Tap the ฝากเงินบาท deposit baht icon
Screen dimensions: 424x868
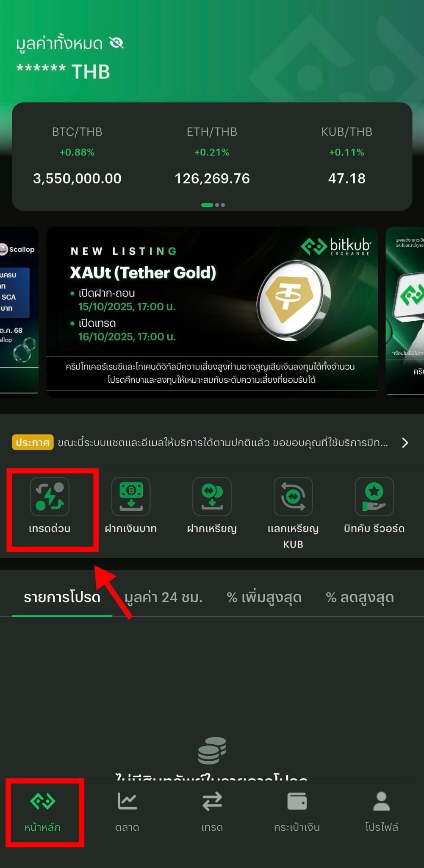[131, 496]
